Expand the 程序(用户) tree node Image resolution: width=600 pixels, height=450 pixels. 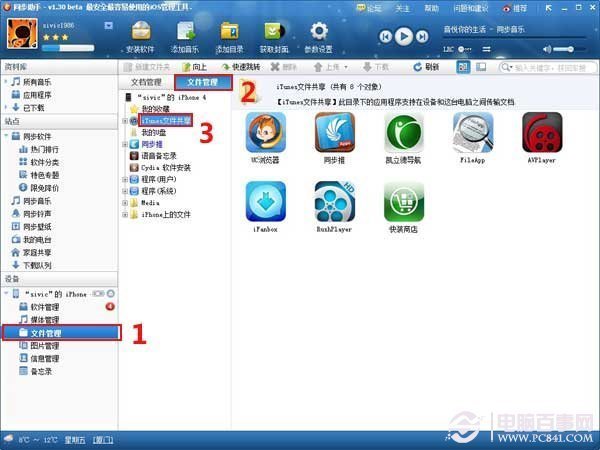[x=125, y=179]
